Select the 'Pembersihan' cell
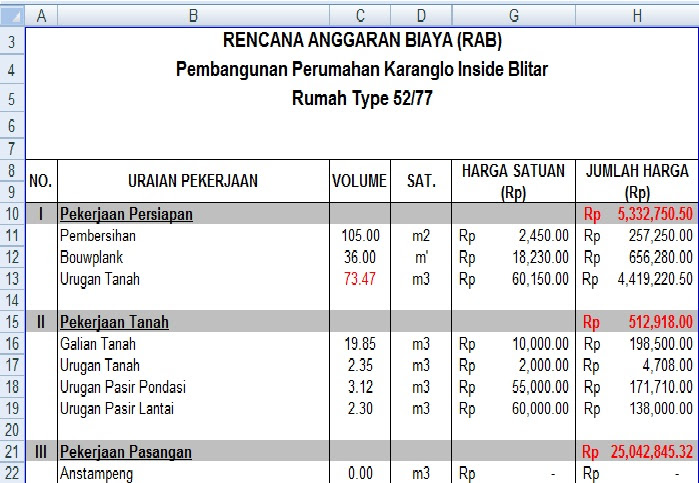The height and width of the screenshot is (483, 699). pos(193,235)
